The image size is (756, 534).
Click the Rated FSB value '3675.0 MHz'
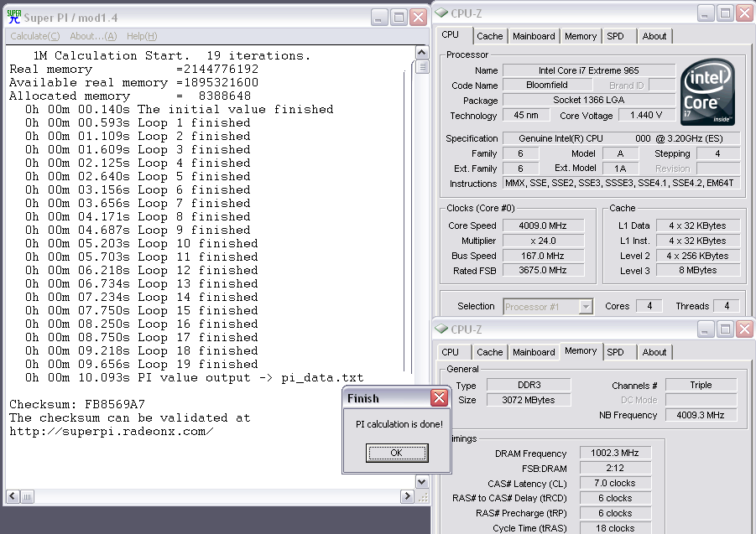pos(543,270)
